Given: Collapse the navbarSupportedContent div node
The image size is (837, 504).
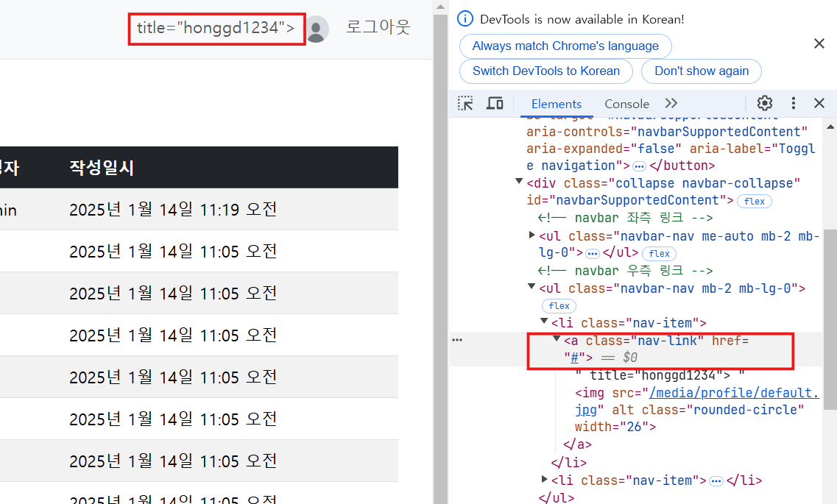Looking at the screenshot, I should (518, 181).
